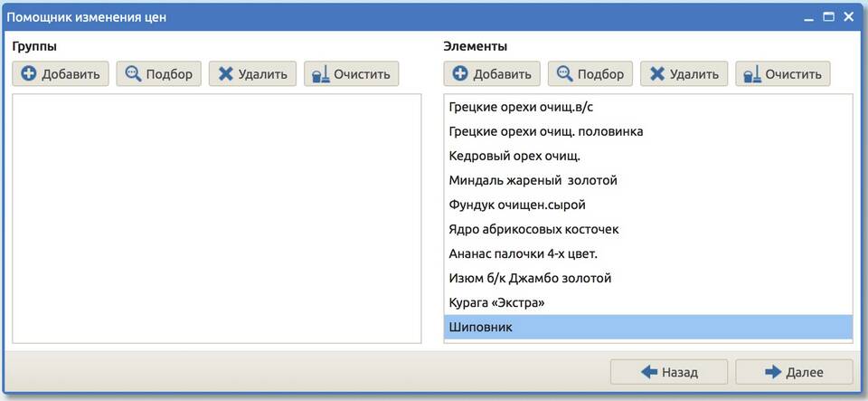Click the broom icon on the Elements Очистить button
868x401 pixels.
[x=752, y=73]
